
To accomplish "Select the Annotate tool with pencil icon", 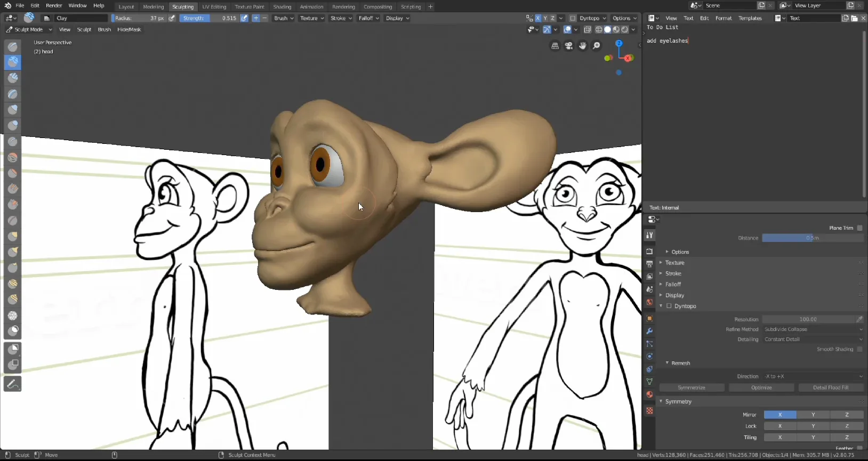I will [x=13, y=384].
